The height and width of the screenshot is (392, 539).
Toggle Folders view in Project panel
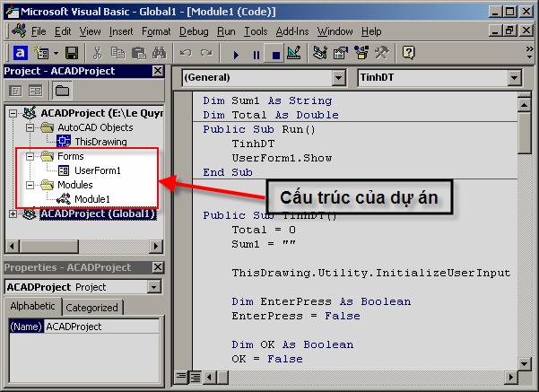pyautogui.click(x=62, y=91)
